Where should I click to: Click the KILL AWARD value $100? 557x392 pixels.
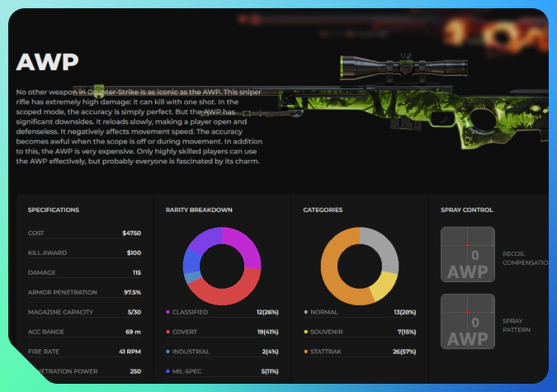pyautogui.click(x=134, y=253)
